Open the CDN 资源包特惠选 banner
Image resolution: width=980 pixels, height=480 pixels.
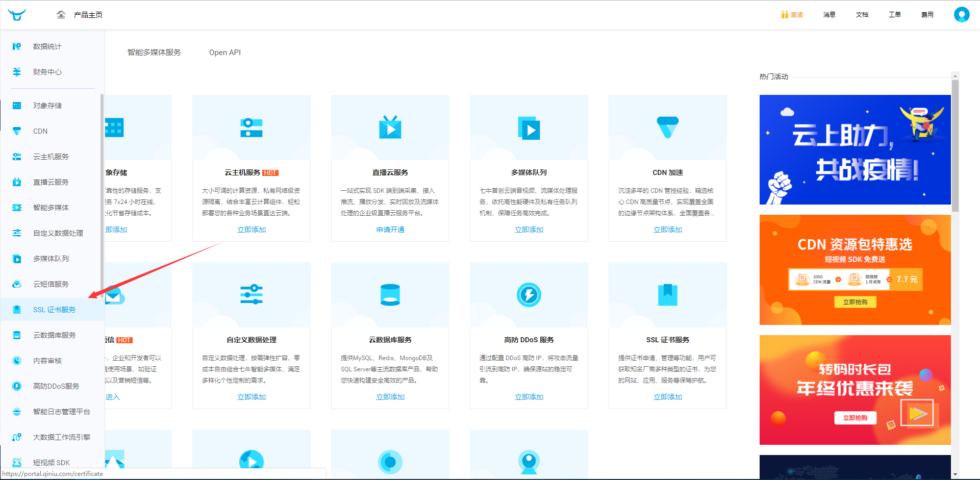[x=855, y=270]
